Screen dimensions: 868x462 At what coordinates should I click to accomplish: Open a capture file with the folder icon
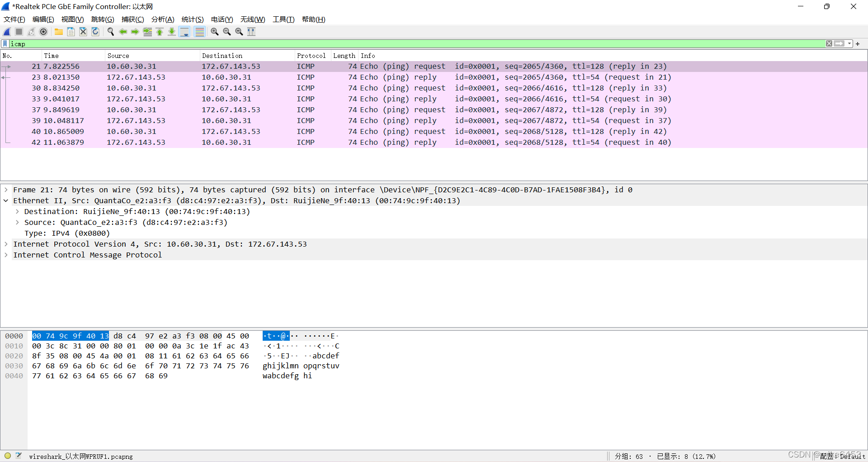coord(59,32)
